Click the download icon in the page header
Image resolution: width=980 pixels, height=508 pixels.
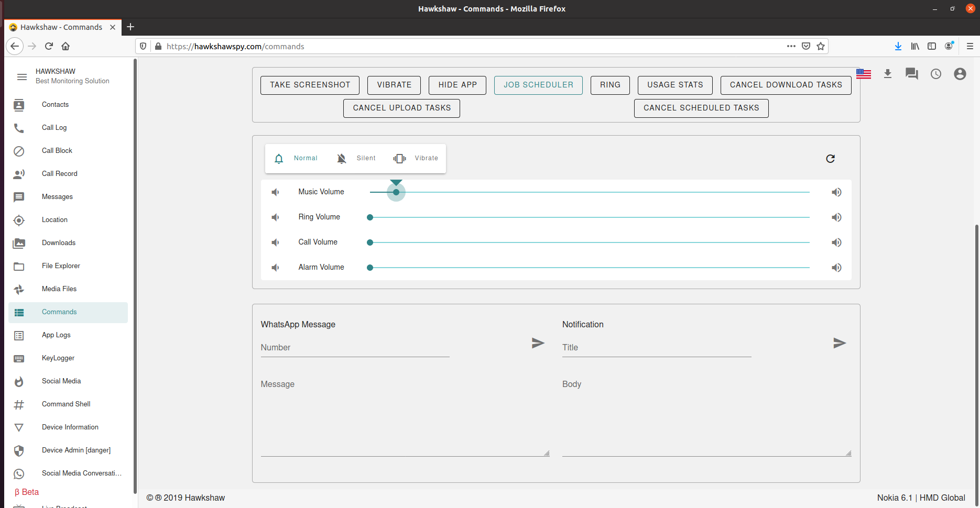coord(888,74)
